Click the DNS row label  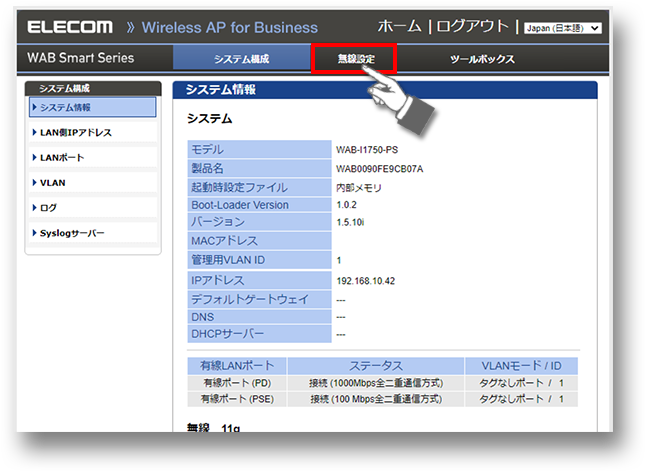[260, 317]
